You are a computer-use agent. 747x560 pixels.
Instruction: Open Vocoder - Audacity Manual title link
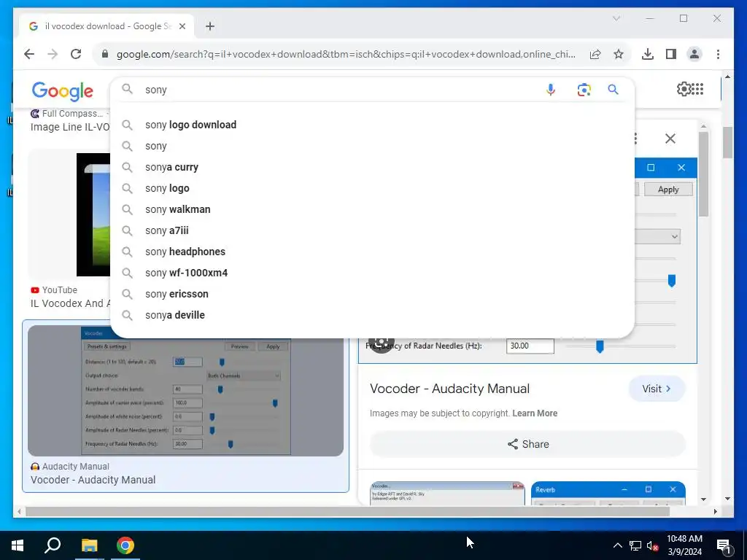point(449,389)
